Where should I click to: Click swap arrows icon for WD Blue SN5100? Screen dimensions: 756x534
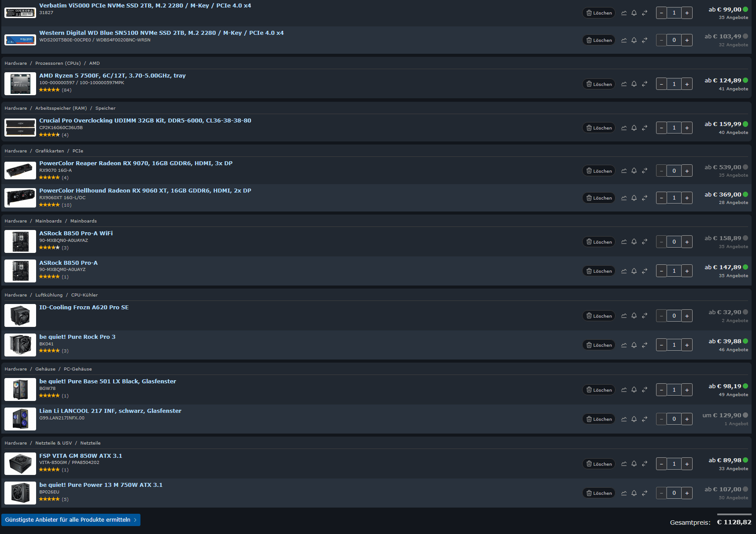(645, 40)
